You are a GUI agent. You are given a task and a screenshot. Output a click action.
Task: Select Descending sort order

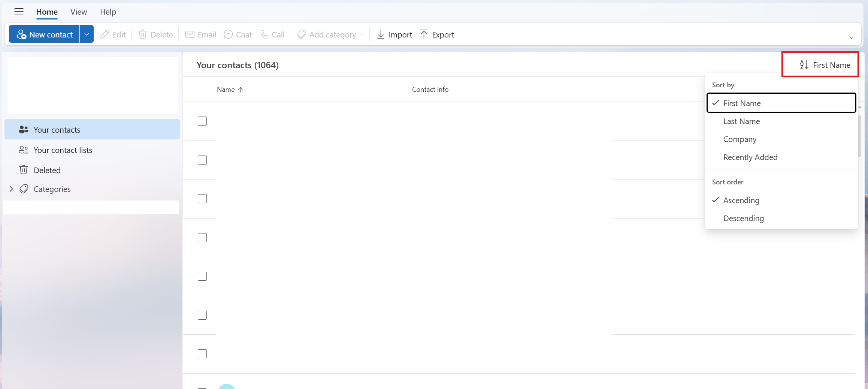[743, 218]
